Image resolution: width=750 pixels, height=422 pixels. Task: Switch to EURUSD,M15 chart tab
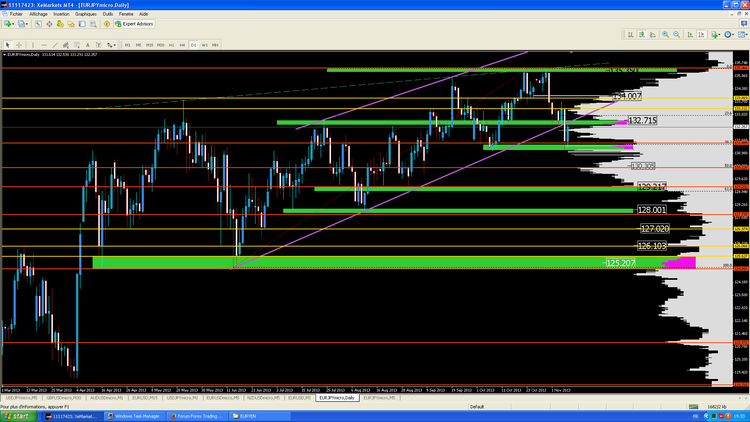[x=145, y=398]
